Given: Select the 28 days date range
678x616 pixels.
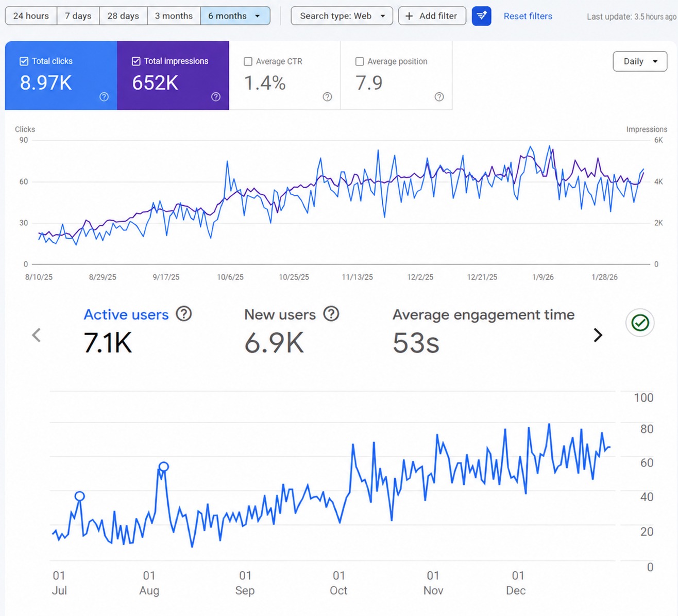Looking at the screenshot, I should tap(123, 16).
